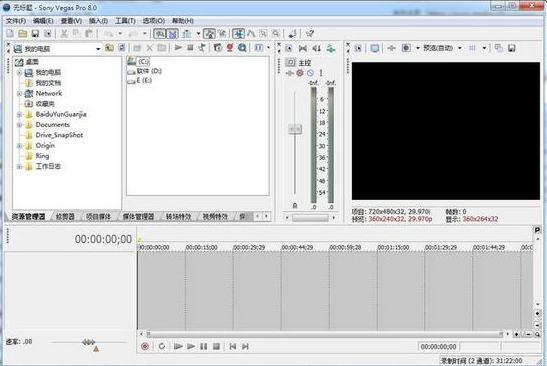Viewport: 547px width, 366px height.
Task: Click the explorer Refresh icon
Action: tap(121, 48)
